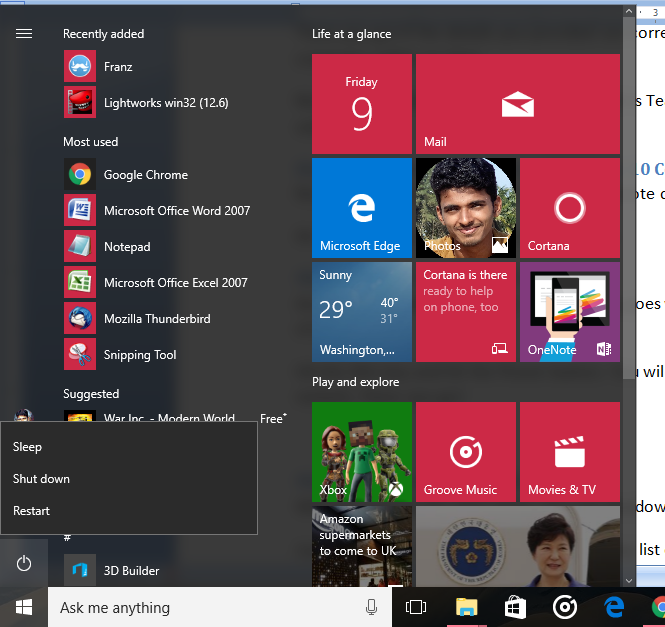The width and height of the screenshot is (665, 627).
Task: Open the Sunny weather tile for Washington
Action: 362,312
